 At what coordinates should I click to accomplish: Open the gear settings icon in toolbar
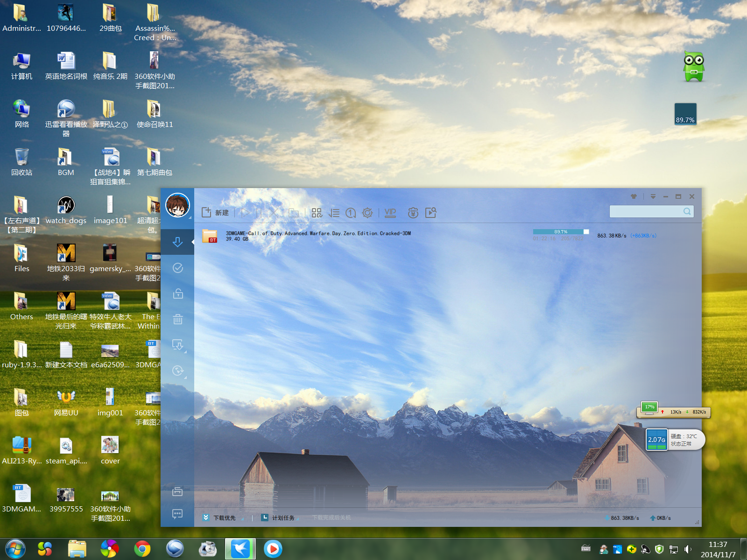point(367,213)
